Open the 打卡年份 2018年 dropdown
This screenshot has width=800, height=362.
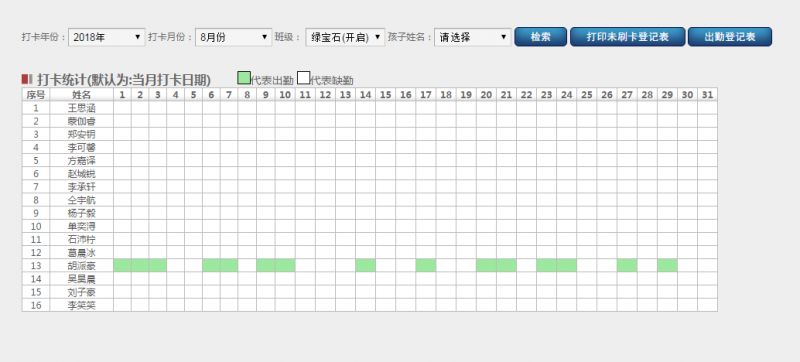pos(107,37)
